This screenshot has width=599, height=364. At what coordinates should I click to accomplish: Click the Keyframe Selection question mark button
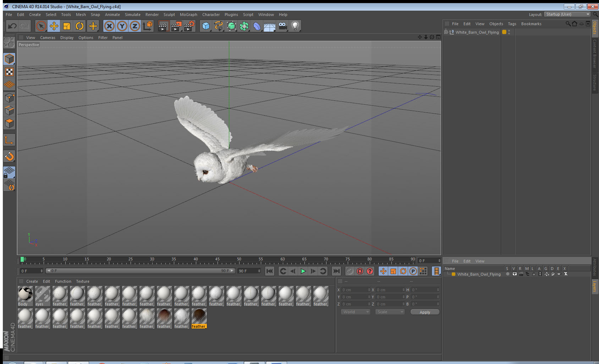(370, 271)
